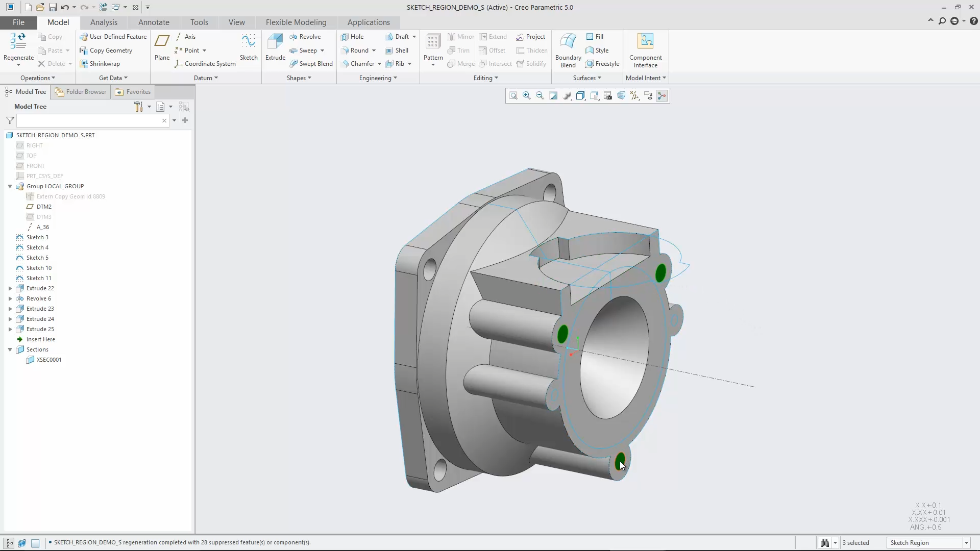Expand the Revolve 6 feature

[x=10, y=298]
